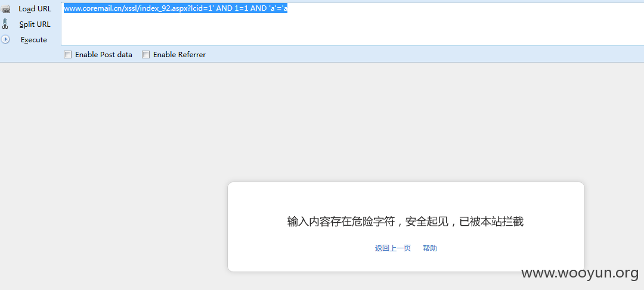Click the Execute play icon
Image resolution: width=644 pixels, height=290 pixels.
tap(5, 40)
